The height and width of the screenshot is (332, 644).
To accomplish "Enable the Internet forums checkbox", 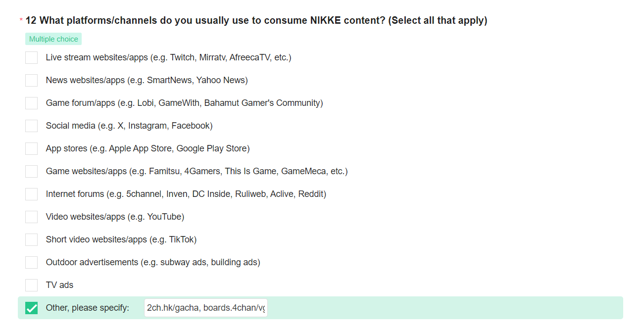I will click(x=31, y=194).
